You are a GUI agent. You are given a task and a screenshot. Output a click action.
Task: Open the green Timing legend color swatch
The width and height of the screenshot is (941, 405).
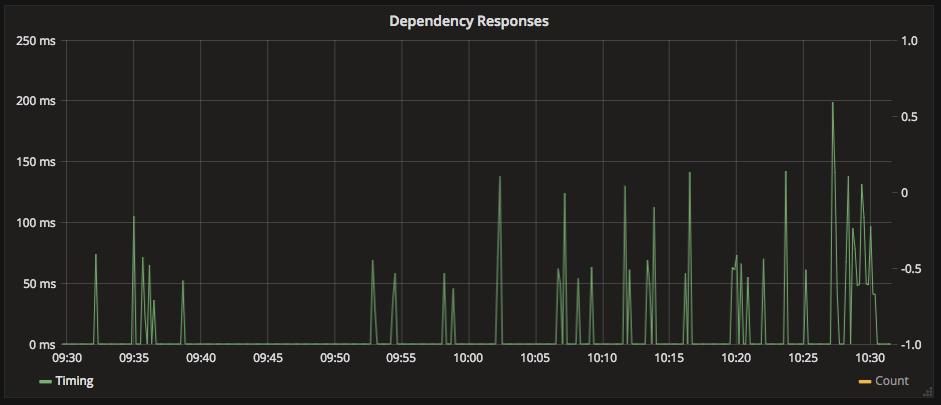tap(46, 382)
